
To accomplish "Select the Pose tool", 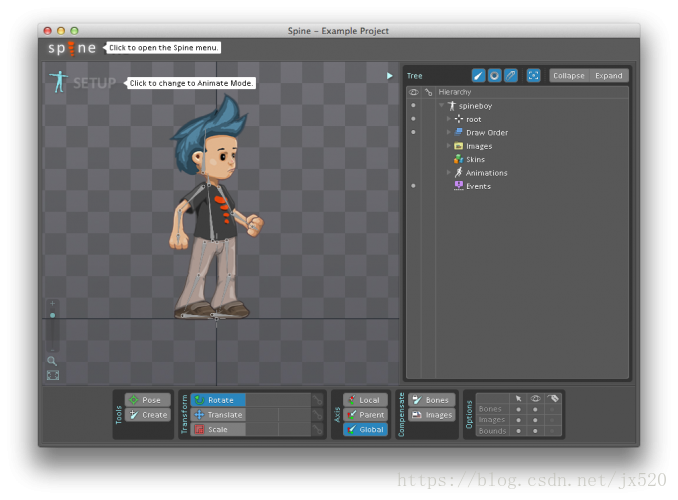I will [x=148, y=400].
